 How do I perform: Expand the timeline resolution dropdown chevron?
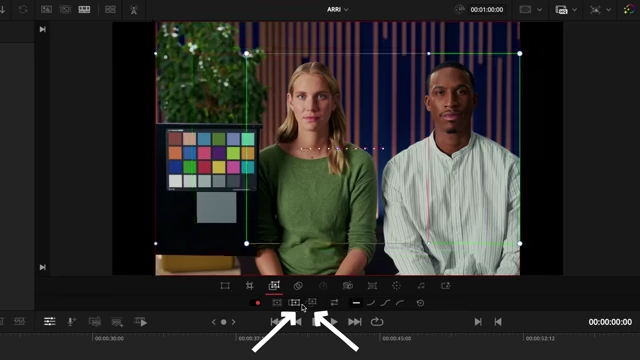click(574, 9)
